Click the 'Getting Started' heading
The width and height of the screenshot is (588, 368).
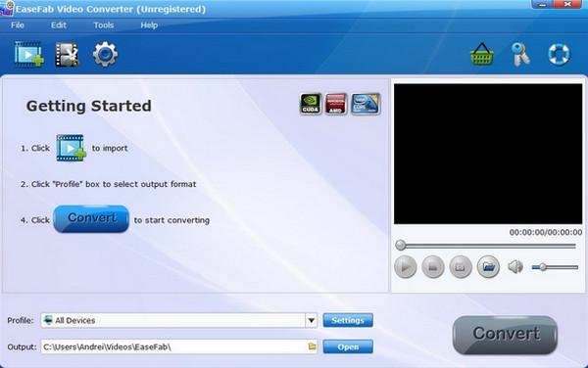coord(88,106)
